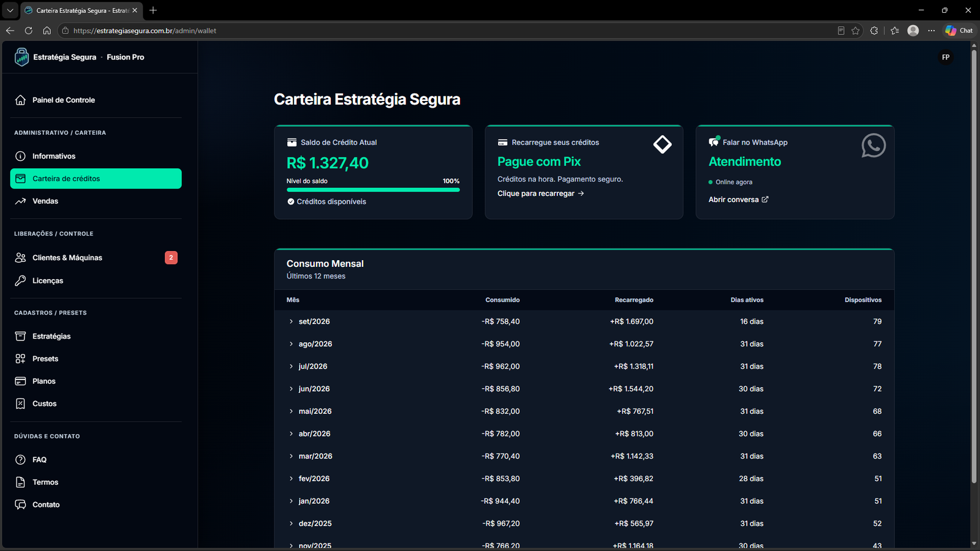Viewport: 980px width, 551px height.
Task: Open the Custos page
Action: pos(96,404)
